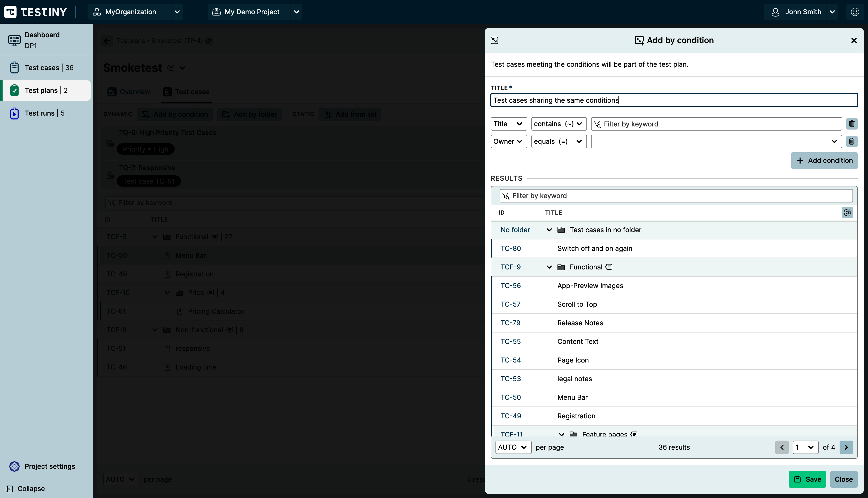Go to next results page arrow
868x498 pixels.
[x=846, y=447]
